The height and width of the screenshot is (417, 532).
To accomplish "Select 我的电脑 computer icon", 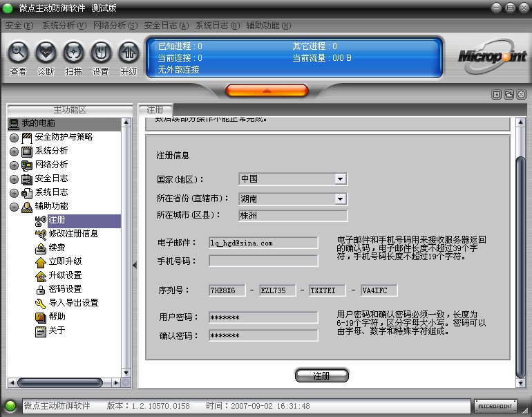I will [14, 124].
